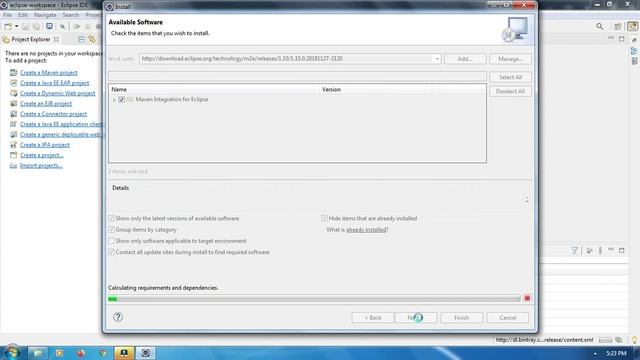Image resolution: width=640 pixels, height=360 pixels.
Task: Click the taskbar clock showing 5:23 PM
Action: (x=616, y=353)
